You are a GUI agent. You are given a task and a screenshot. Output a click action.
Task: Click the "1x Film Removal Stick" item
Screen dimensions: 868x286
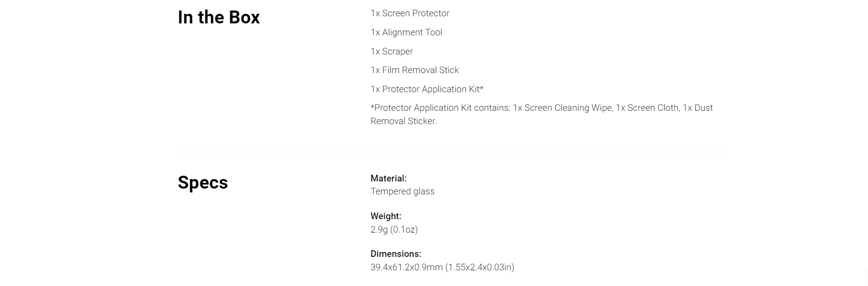(x=415, y=70)
